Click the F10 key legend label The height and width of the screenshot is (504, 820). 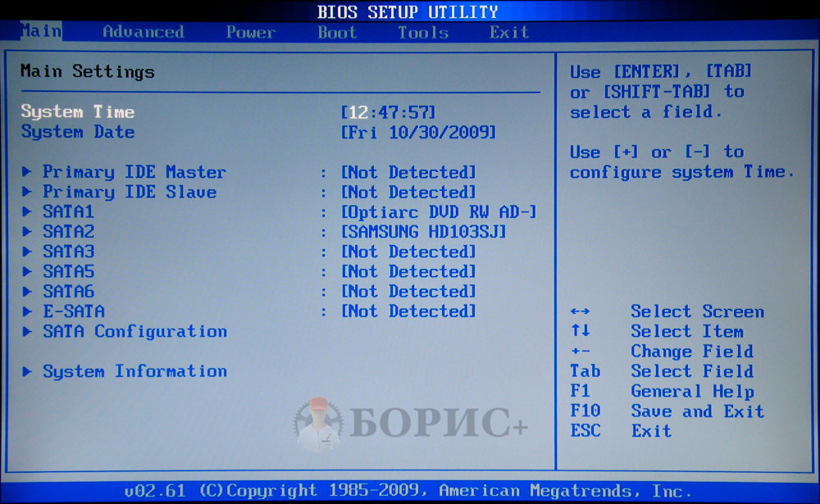[x=585, y=411]
